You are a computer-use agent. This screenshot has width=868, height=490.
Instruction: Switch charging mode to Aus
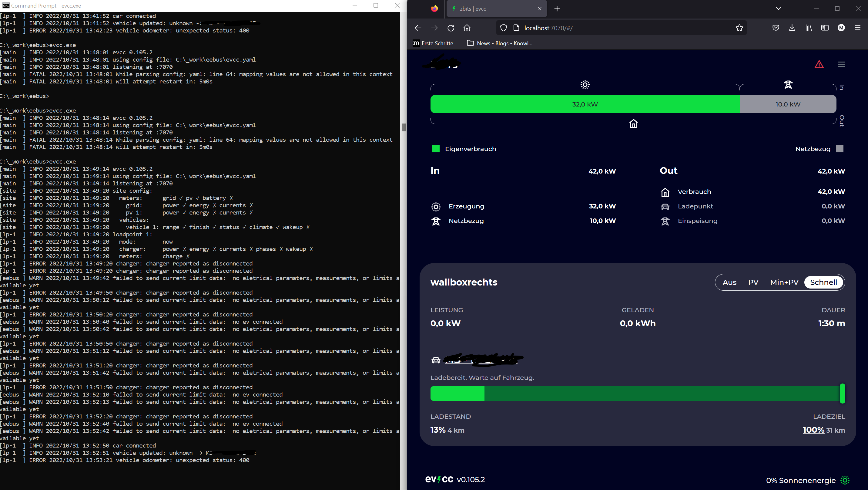coord(729,282)
